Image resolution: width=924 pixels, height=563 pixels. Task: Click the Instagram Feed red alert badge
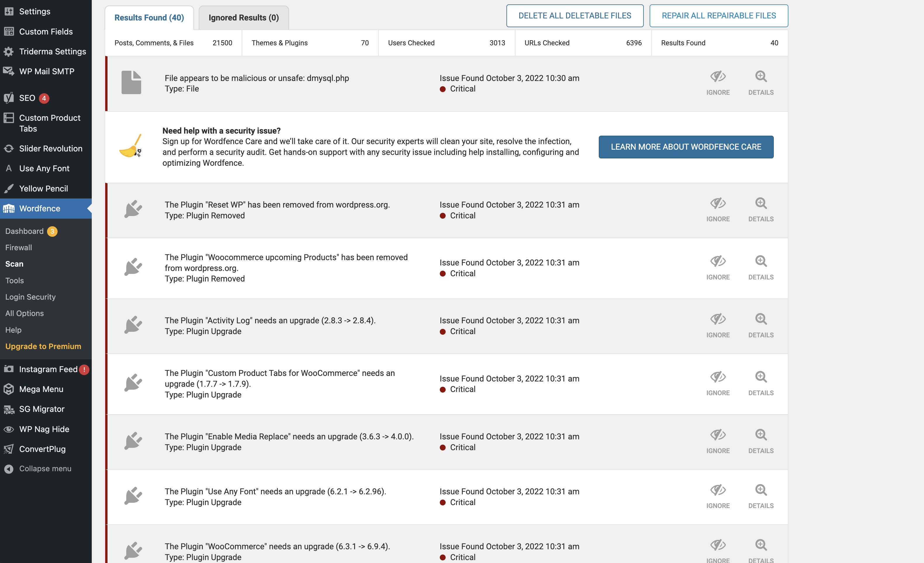[x=84, y=369]
